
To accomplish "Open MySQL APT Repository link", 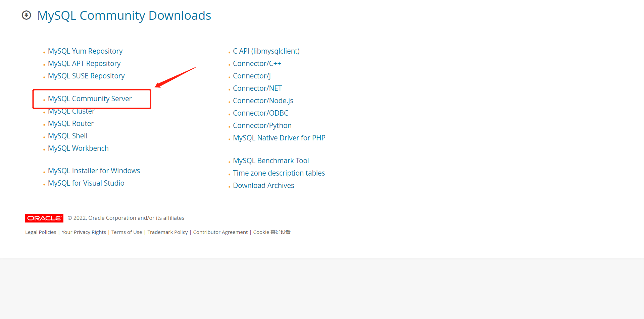I will 84,64.
